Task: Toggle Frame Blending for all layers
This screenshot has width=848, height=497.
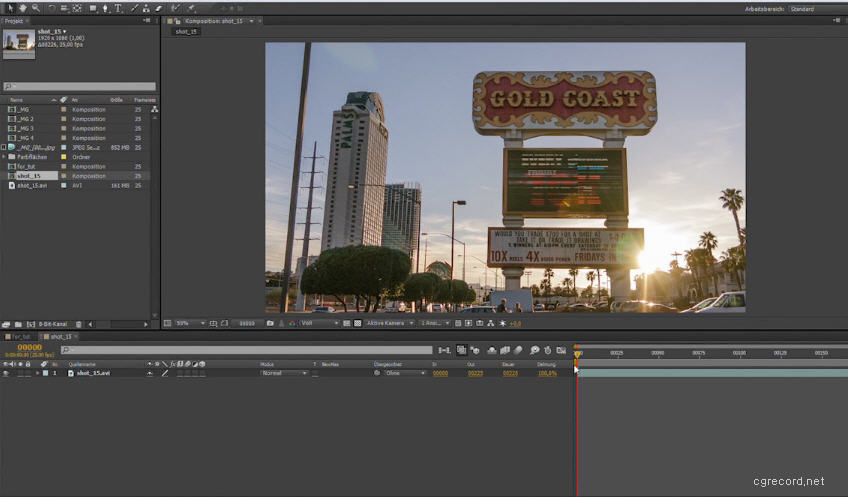Action: coord(505,350)
